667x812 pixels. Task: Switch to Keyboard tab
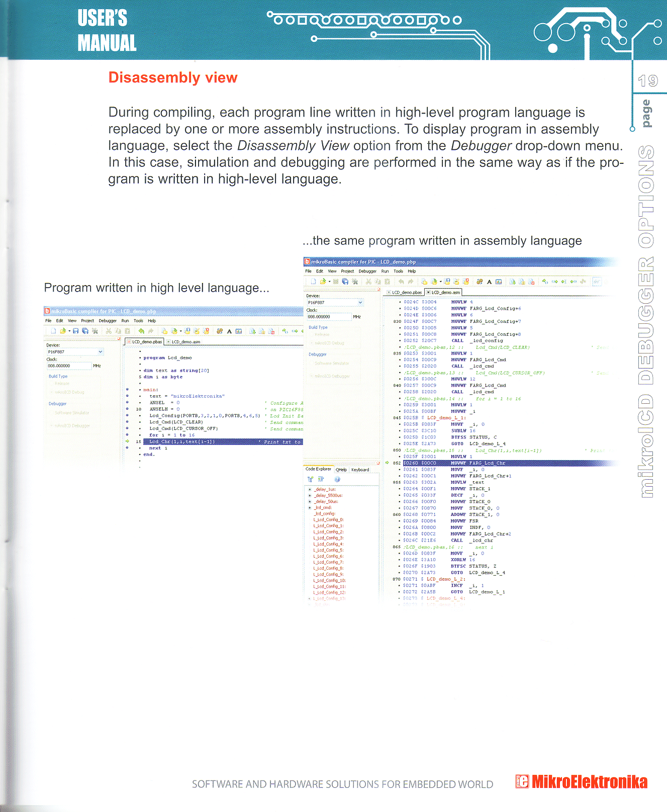coord(360,470)
